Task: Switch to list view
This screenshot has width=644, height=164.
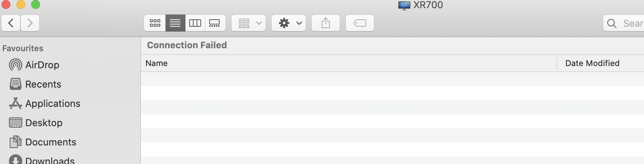Action: (x=175, y=23)
